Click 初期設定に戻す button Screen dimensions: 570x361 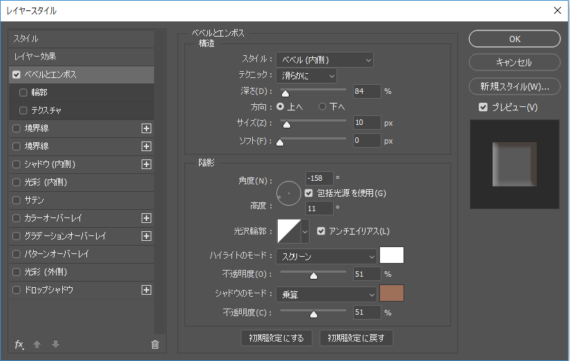point(356,338)
